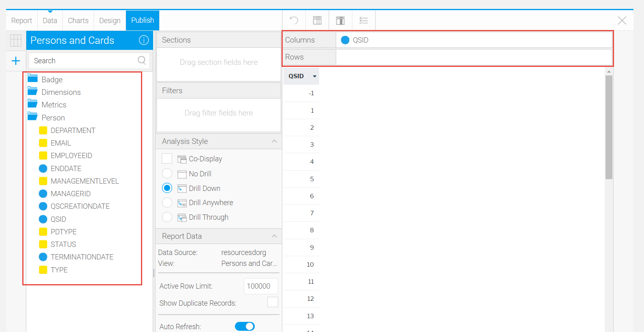Click the scrollbar up arrow
The width and height of the screenshot is (644, 332).
click(x=609, y=71)
